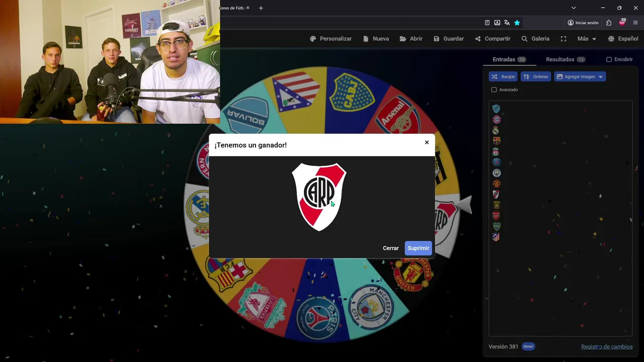Open the browser hamburger menu

[x=635, y=23]
